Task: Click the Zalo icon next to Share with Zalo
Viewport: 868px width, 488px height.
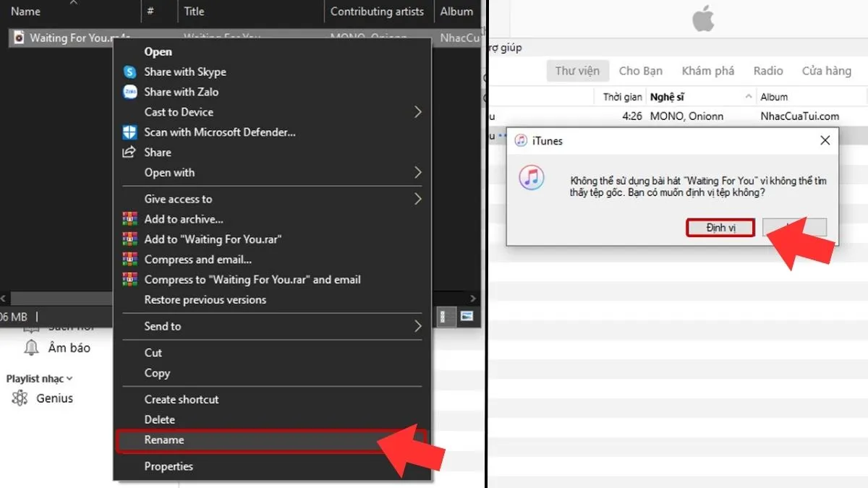Action: (x=130, y=92)
